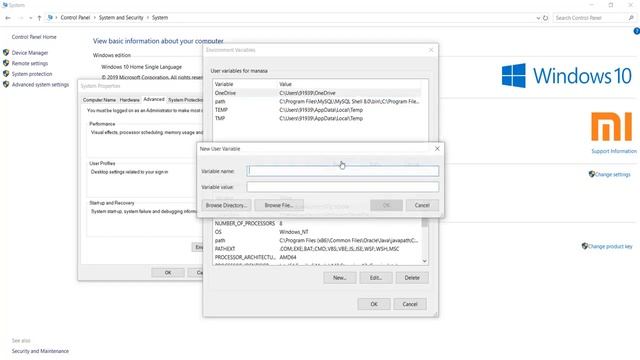This screenshot has height=360, width=640.
Task: Select the OS system variable row
Action: coord(318,232)
